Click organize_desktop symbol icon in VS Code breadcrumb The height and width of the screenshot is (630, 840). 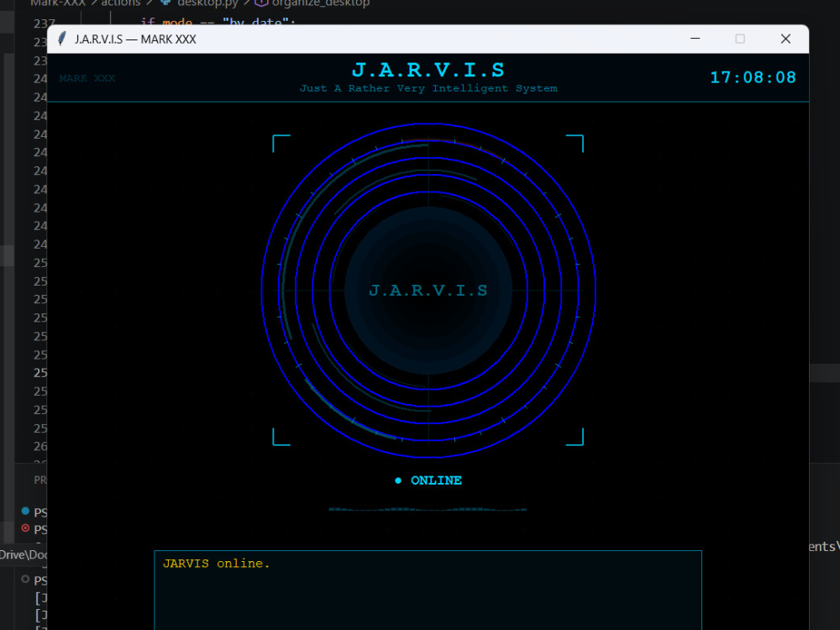(261, 3)
